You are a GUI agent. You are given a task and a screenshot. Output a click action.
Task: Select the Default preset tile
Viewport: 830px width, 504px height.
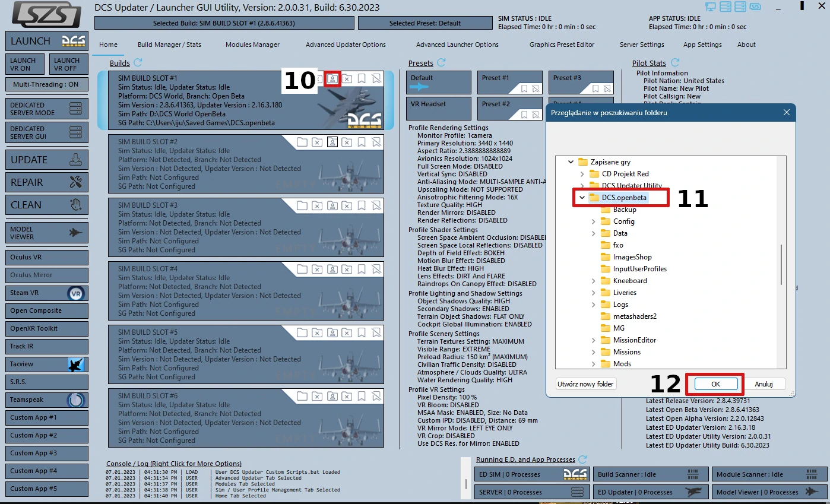pos(439,83)
